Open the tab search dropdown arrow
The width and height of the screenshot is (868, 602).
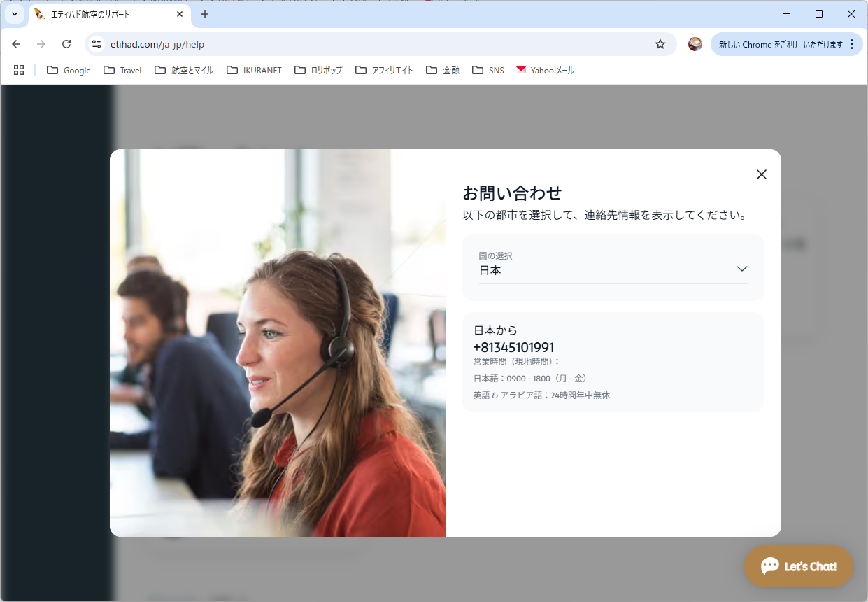(x=14, y=14)
